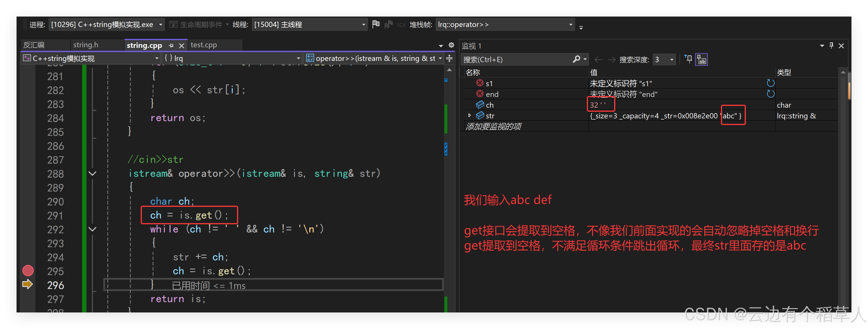Click the Watch window pin-properties toolbar icon

pyautogui.click(x=689, y=59)
